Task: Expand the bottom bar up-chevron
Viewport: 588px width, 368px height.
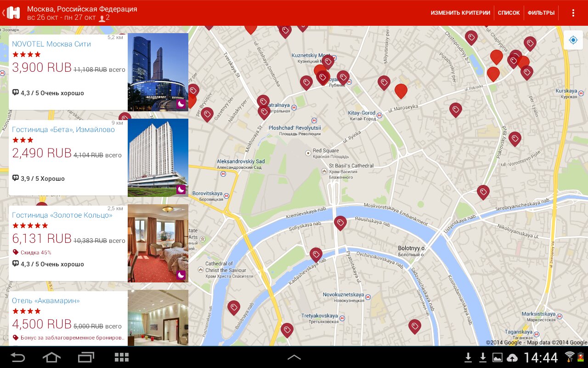Action: pyautogui.click(x=294, y=357)
